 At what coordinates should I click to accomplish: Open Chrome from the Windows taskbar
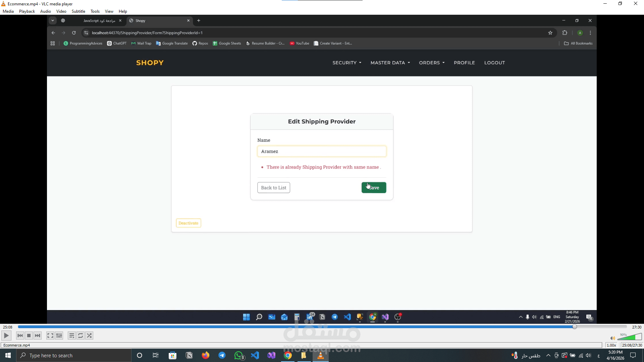(288, 355)
